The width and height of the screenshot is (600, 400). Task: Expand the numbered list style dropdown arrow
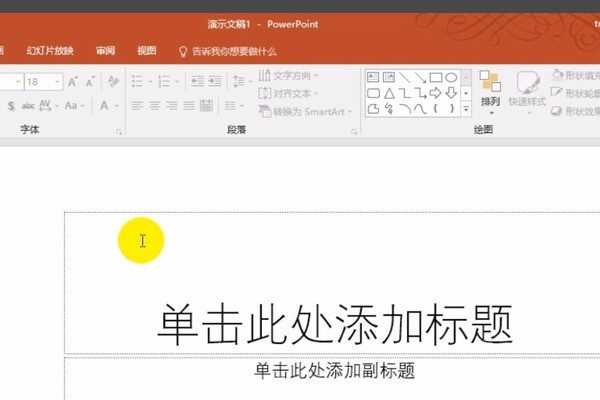click(x=177, y=82)
